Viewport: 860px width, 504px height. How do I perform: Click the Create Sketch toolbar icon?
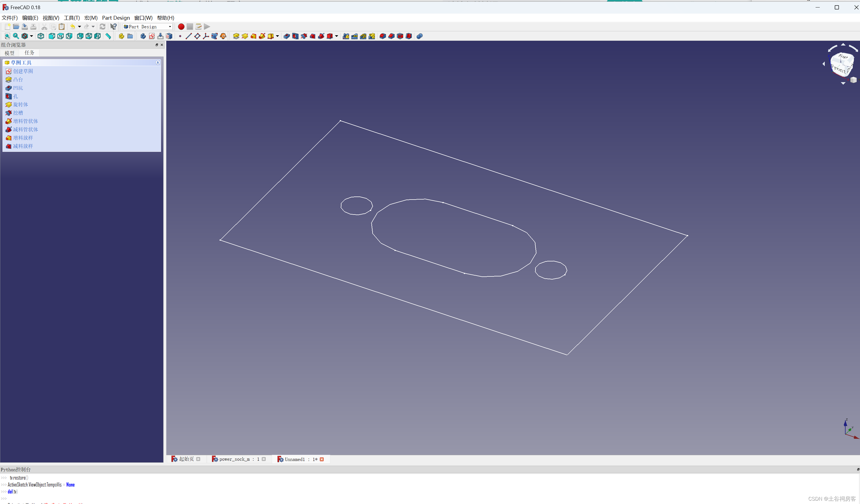click(152, 36)
